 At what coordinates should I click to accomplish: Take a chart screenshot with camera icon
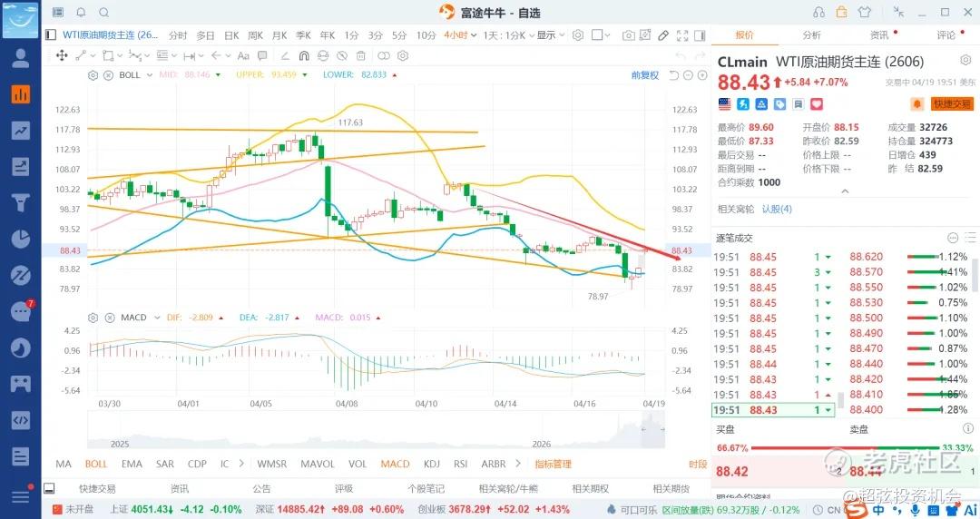629,35
